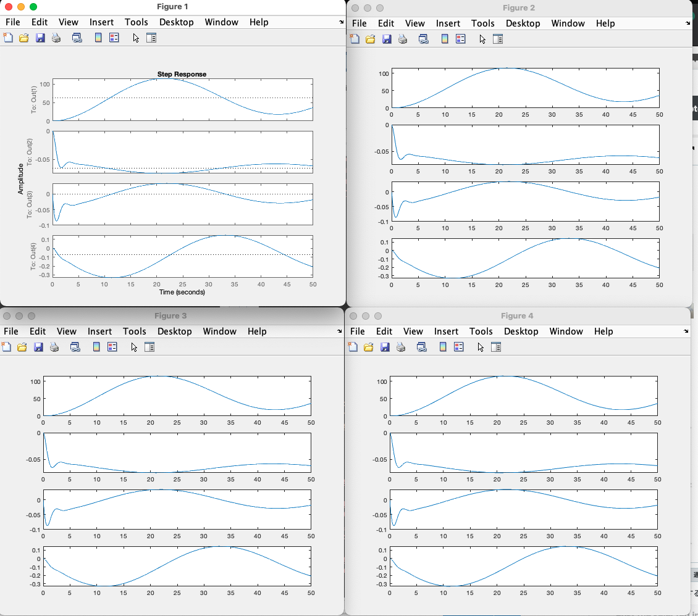Select Edit Plot arrow in Figure 1

(x=136, y=38)
